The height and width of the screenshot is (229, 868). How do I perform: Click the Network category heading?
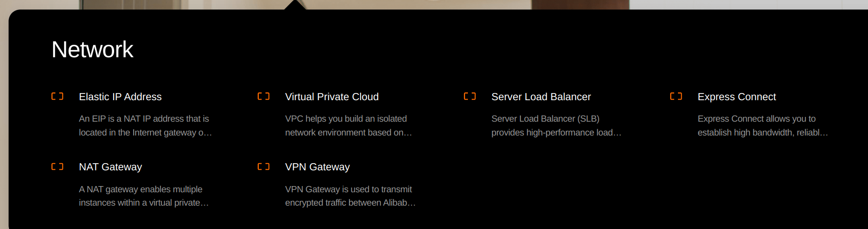pyautogui.click(x=92, y=50)
